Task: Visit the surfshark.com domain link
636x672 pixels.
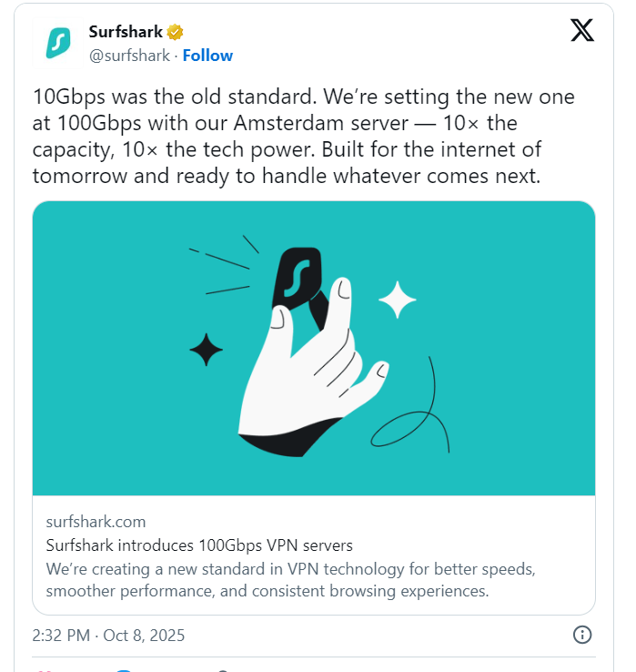Action: [96, 522]
